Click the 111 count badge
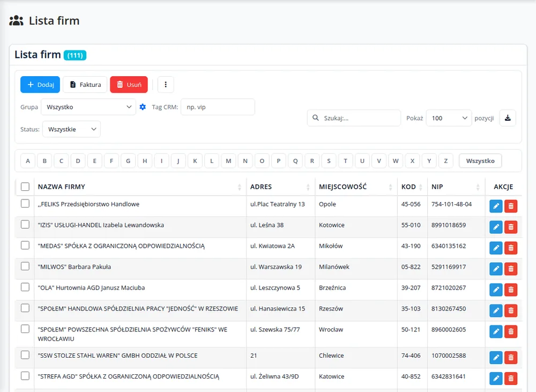This screenshot has height=392, width=536. (x=75, y=55)
